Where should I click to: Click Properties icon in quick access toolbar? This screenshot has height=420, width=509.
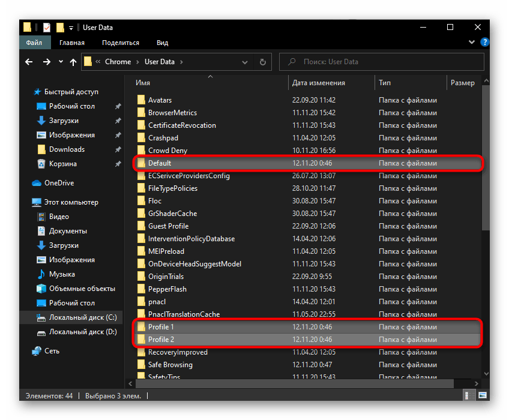47,28
